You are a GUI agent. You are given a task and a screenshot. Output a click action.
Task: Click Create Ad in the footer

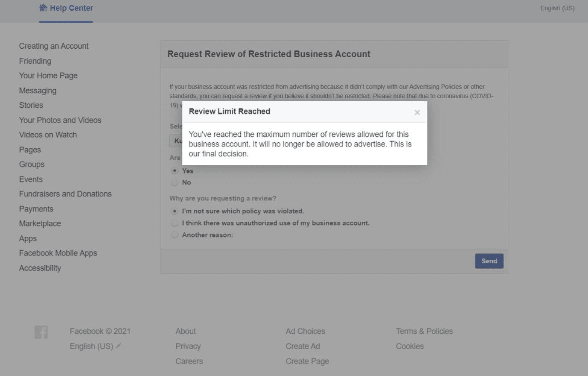(x=303, y=346)
